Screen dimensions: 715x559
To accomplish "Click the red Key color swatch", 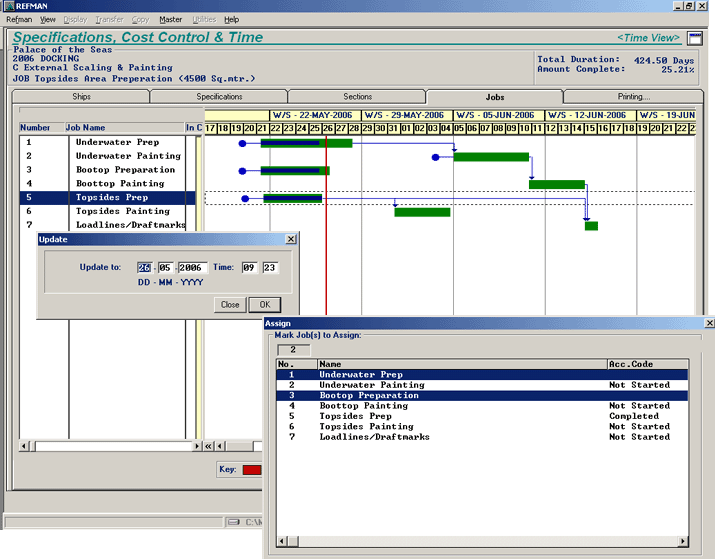I will (250, 469).
